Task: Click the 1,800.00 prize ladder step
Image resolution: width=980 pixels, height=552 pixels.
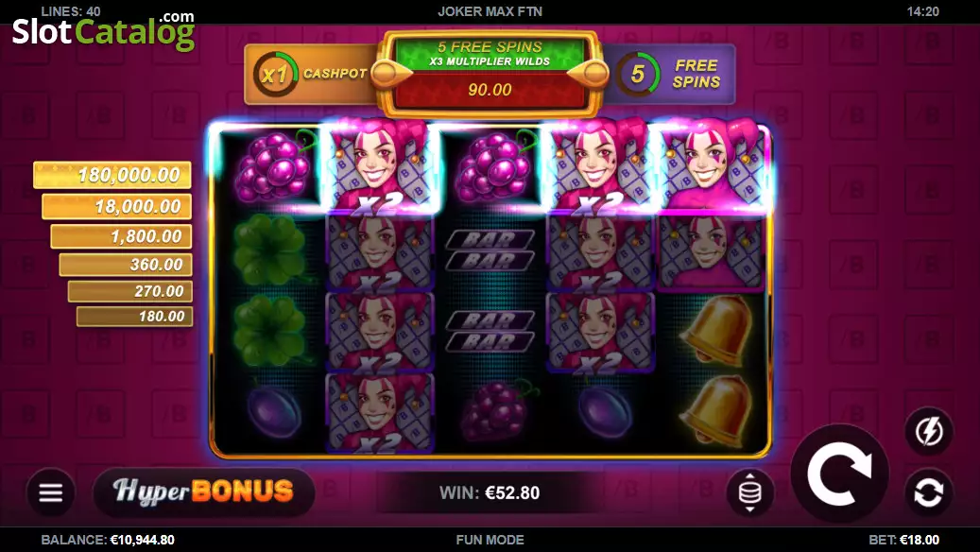Action: pos(121,236)
